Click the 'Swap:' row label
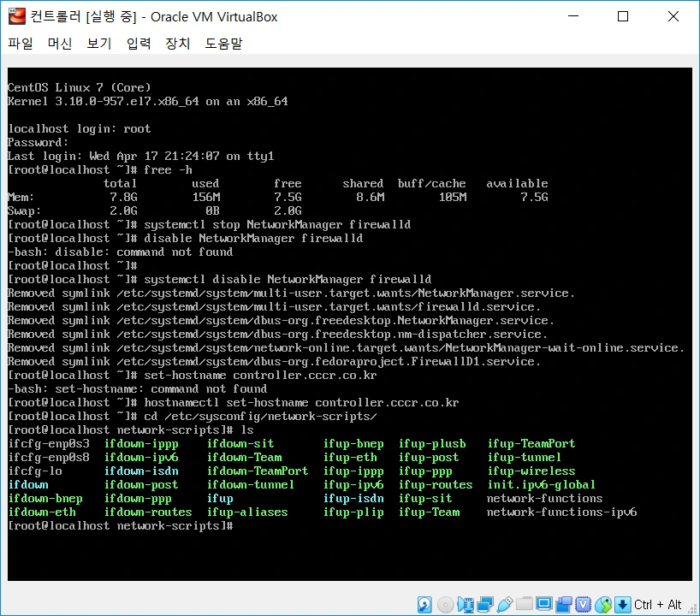 [x=24, y=211]
